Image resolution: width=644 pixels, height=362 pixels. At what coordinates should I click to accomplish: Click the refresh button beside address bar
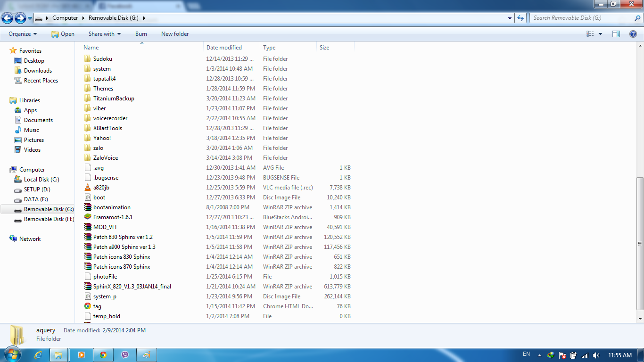pyautogui.click(x=520, y=18)
